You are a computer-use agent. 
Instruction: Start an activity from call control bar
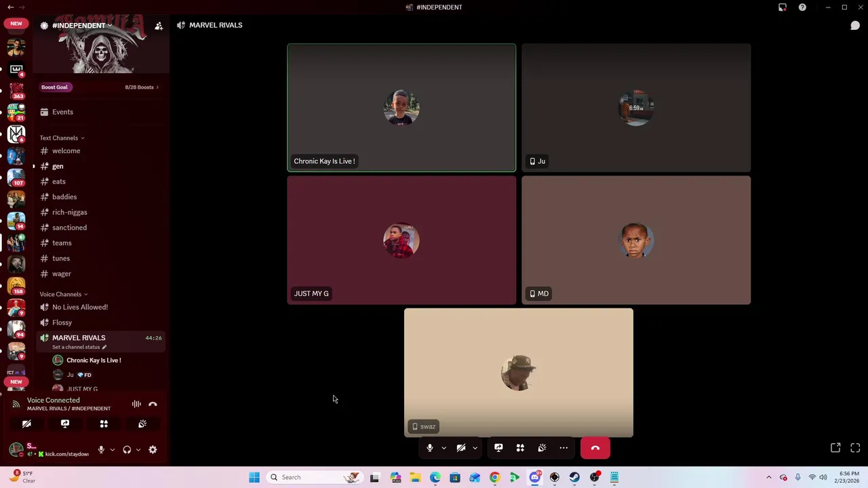(x=520, y=448)
